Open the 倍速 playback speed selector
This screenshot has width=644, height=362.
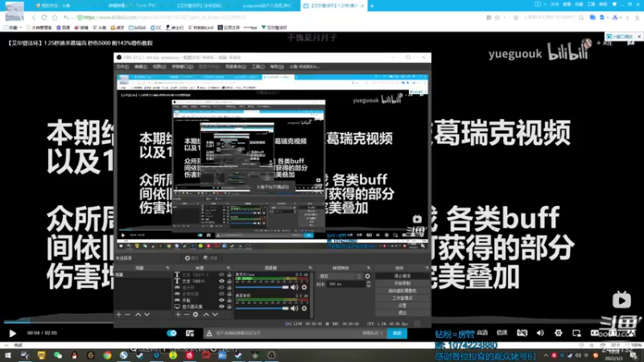pos(502,333)
